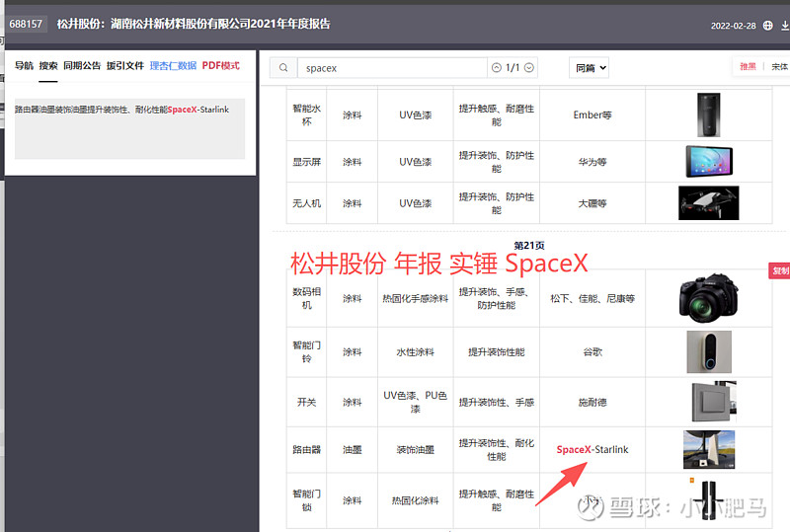Click the spacex search input field
The height and width of the screenshot is (532, 790).
[392, 67]
